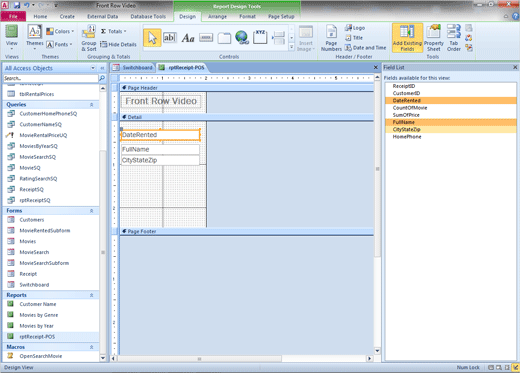Collapse the Reports group
The height and width of the screenshot is (373, 520).
pos(92,295)
